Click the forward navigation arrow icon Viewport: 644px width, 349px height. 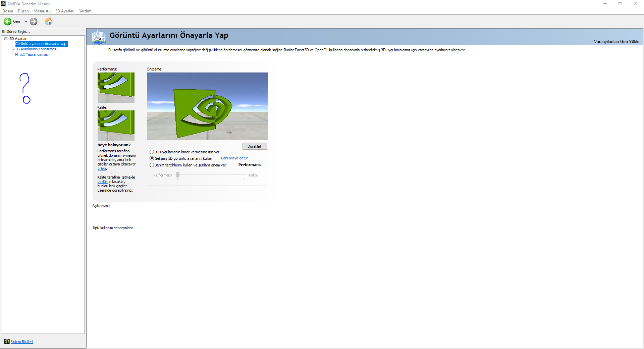point(34,21)
